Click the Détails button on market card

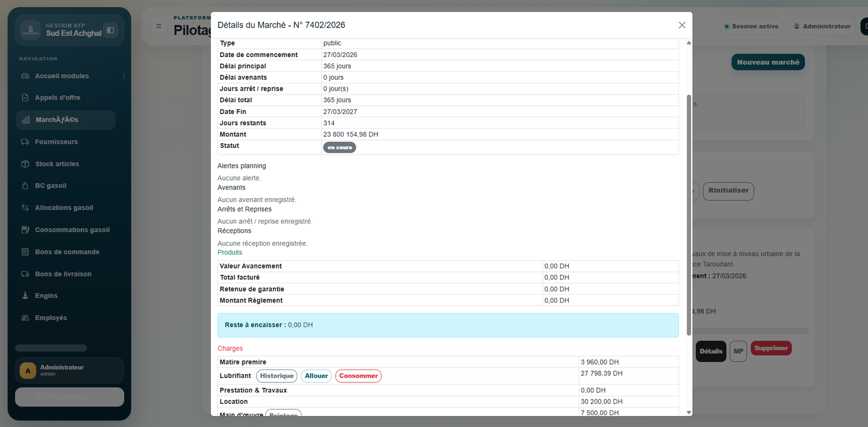(x=711, y=352)
